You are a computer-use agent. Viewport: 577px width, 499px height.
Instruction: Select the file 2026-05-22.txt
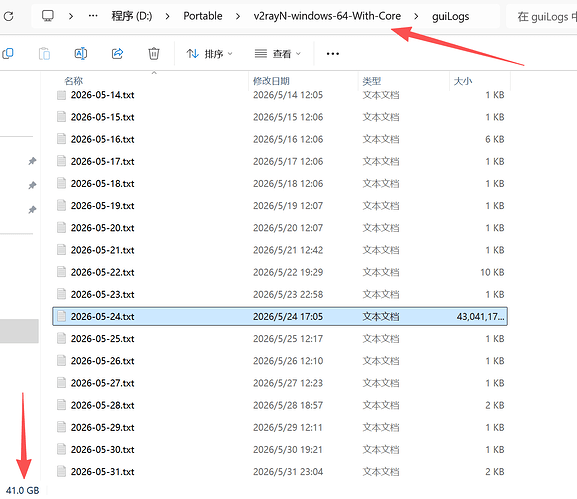pyautogui.click(x=280, y=272)
